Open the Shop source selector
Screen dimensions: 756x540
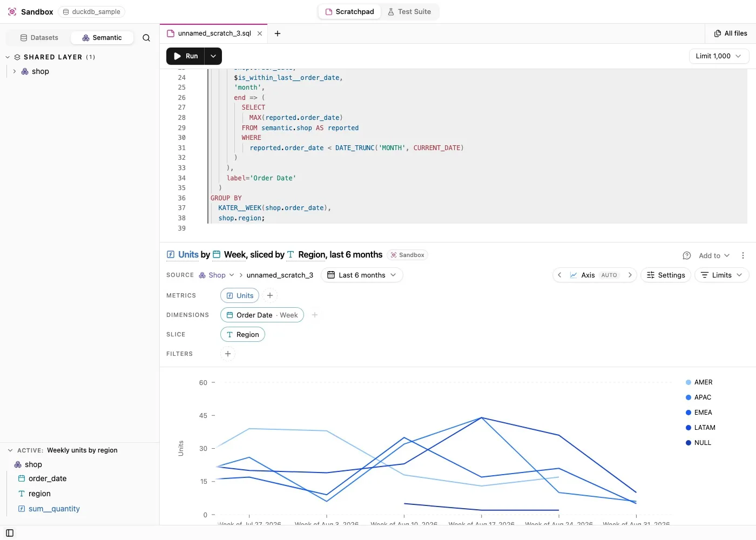pos(217,275)
